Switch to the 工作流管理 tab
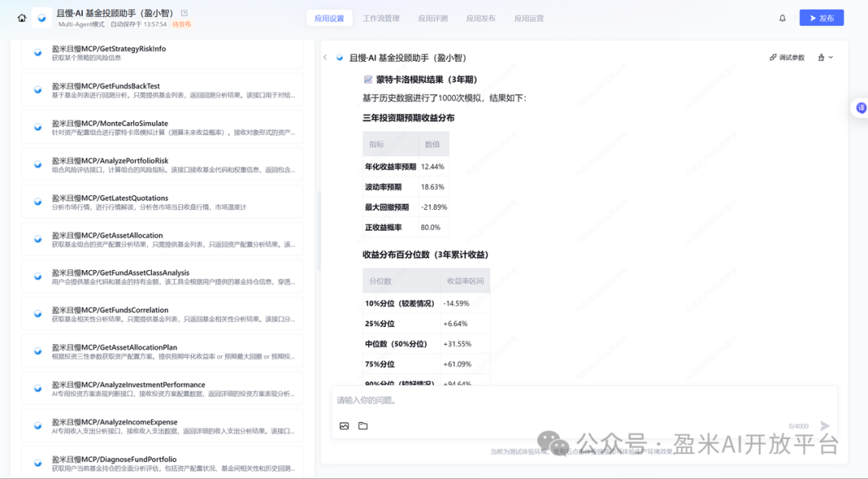This screenshot has width=868, height=479. tap(382, 17)
